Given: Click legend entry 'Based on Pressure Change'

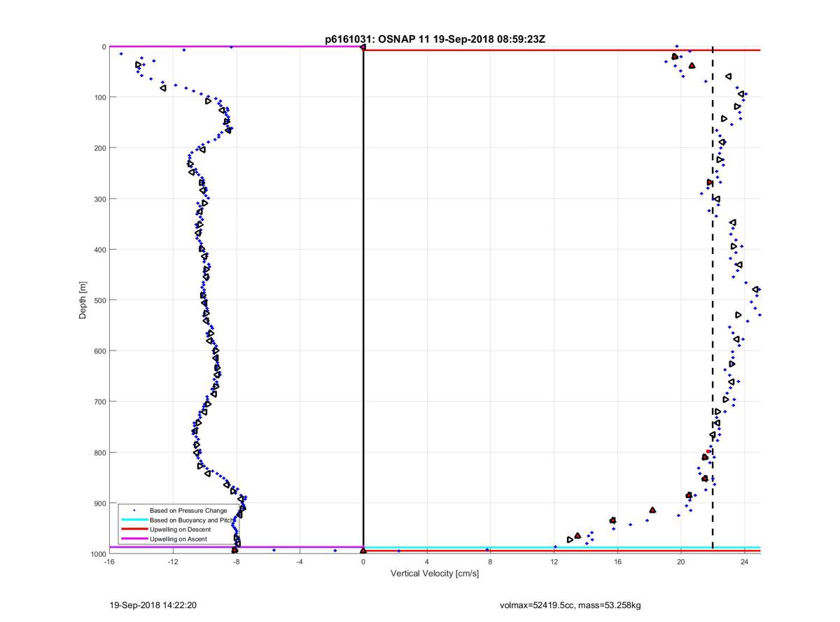Looking at the screenshot, I should pyautogui.click(x=188, y=510).
